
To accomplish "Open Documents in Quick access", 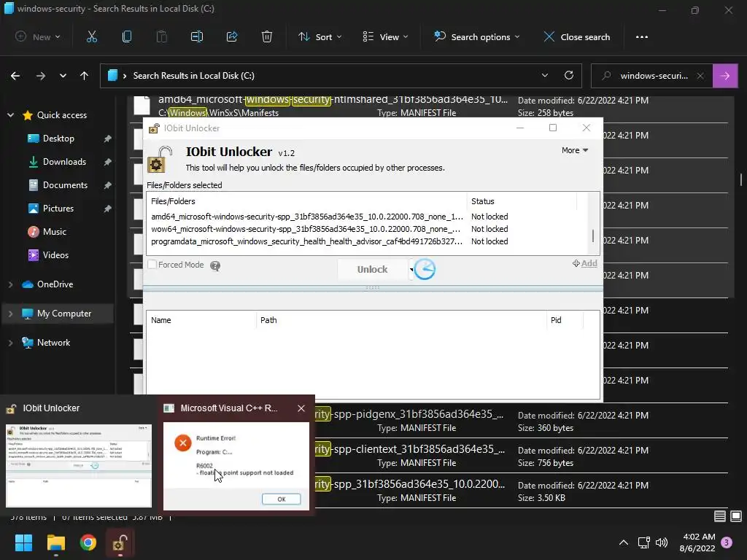I will click(65, 185).
